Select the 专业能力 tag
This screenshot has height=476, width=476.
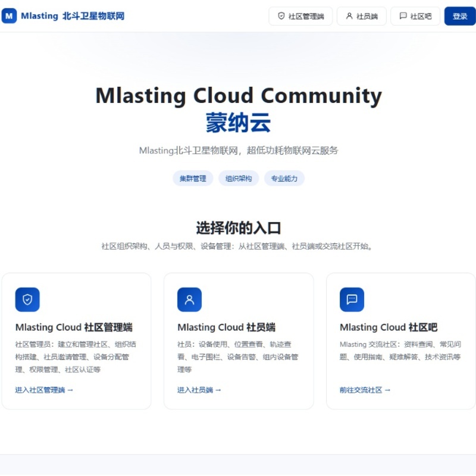(x=284, y=178)
